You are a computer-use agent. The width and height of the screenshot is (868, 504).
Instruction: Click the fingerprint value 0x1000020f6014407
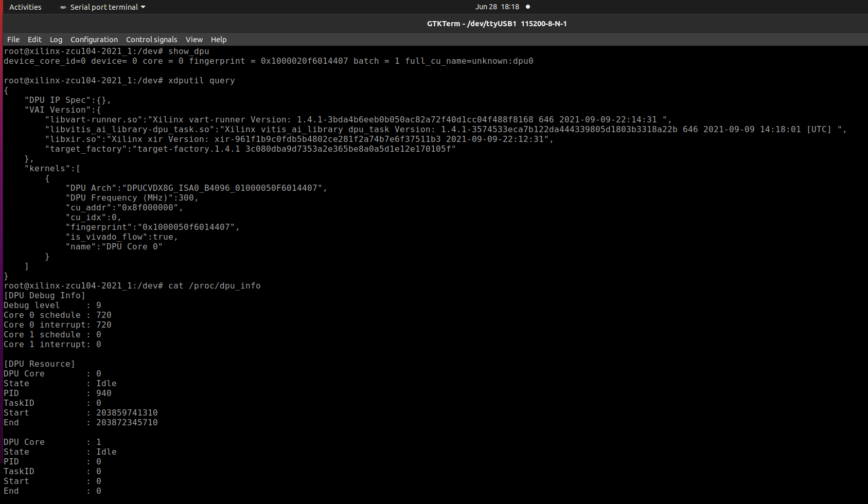305,61
